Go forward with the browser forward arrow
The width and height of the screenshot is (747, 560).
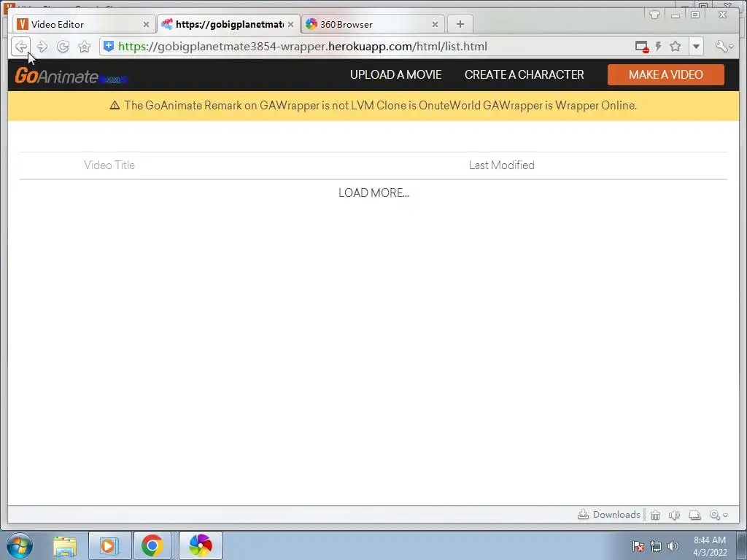coord(42,46)
